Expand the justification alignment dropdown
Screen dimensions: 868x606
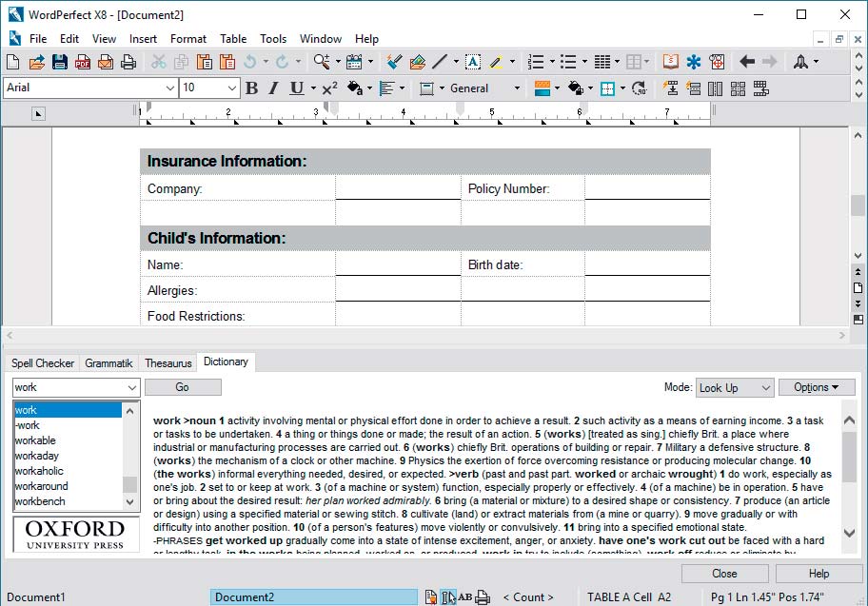click(402, 88)
